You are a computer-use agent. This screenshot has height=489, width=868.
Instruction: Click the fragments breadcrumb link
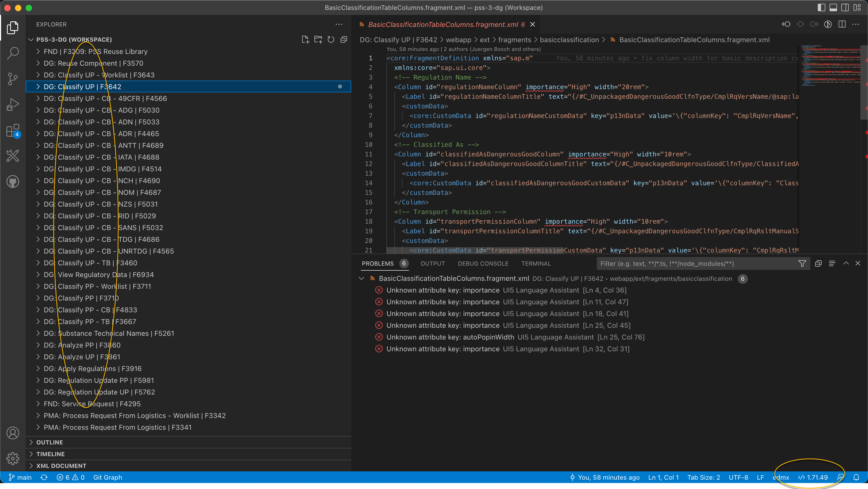click(x=514, y=40)
